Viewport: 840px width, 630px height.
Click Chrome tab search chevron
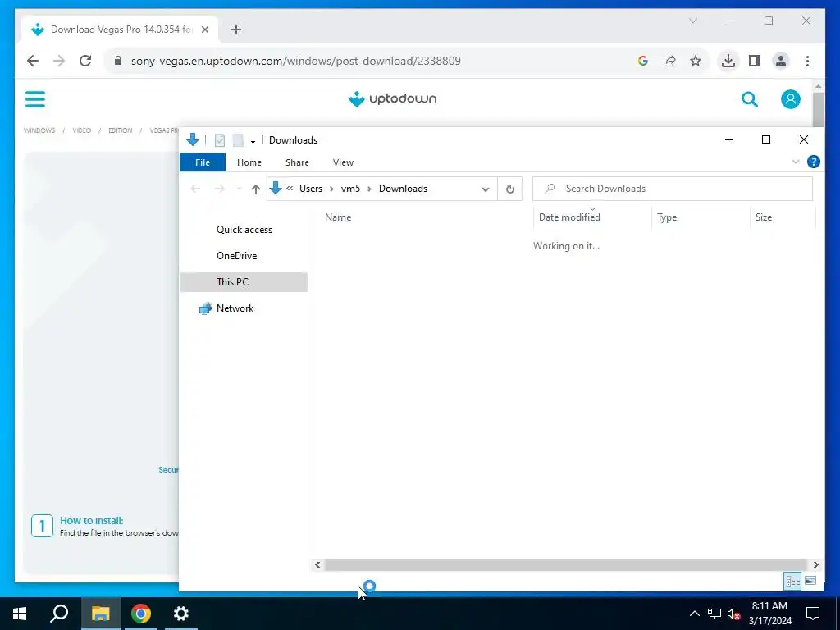tap(692, 21)
